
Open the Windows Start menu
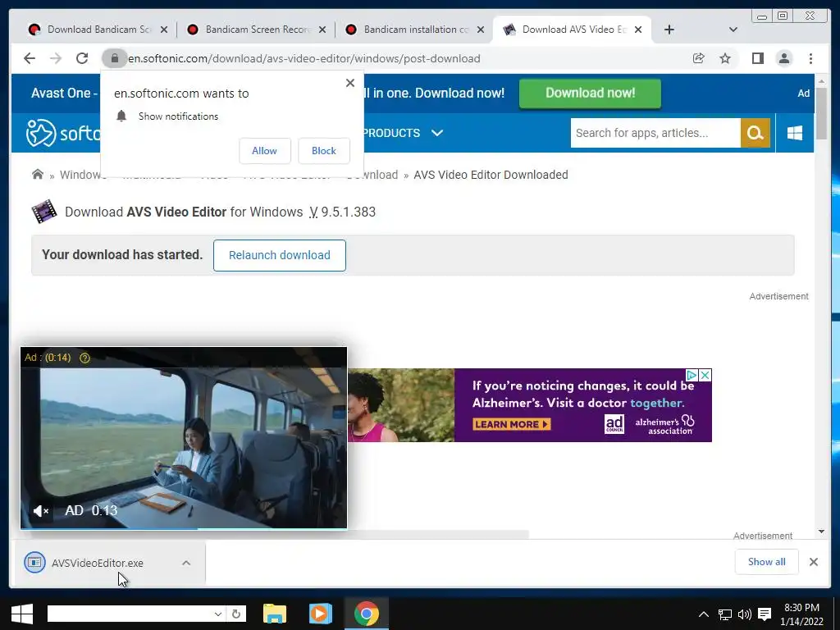coord(22,614)
